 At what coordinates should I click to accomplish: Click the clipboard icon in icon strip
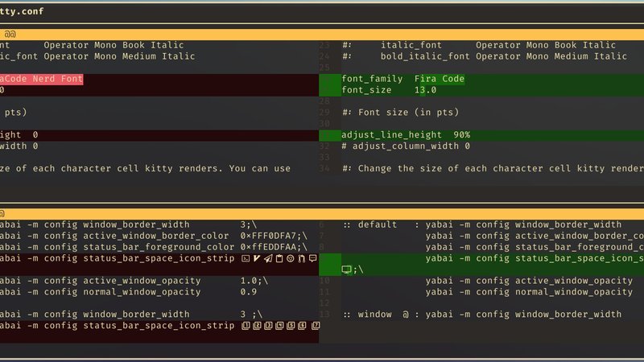pos(279,258)
